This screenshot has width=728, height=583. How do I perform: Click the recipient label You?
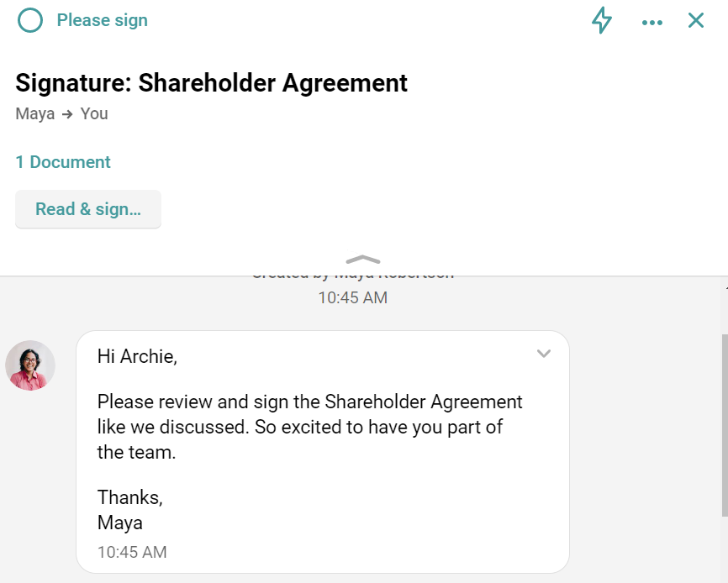(94, 113)
